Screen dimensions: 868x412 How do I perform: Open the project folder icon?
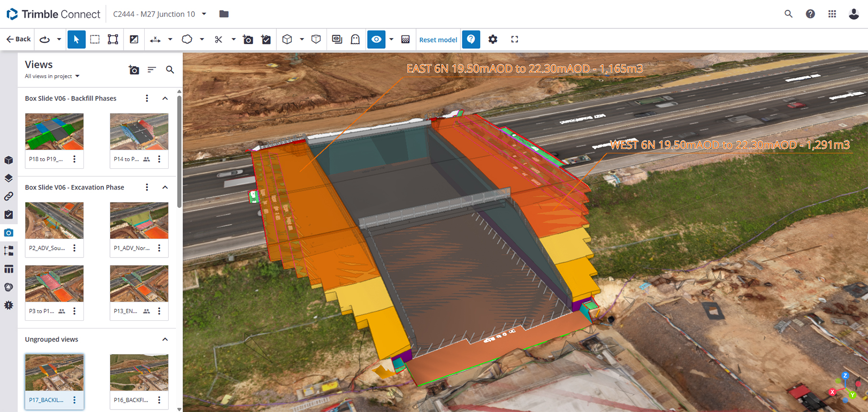[x=224, y=14]
